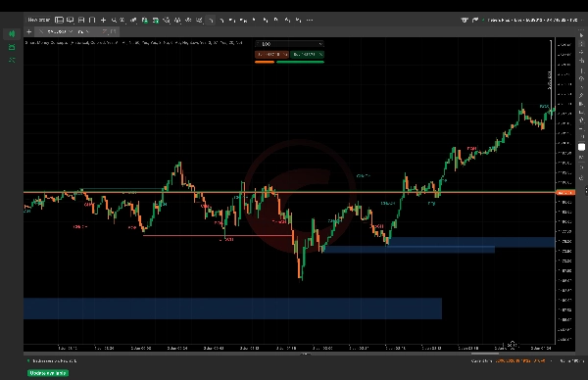Click the monitor-shaped detach chart icon
Screen dimensions: 588x380
71,20
